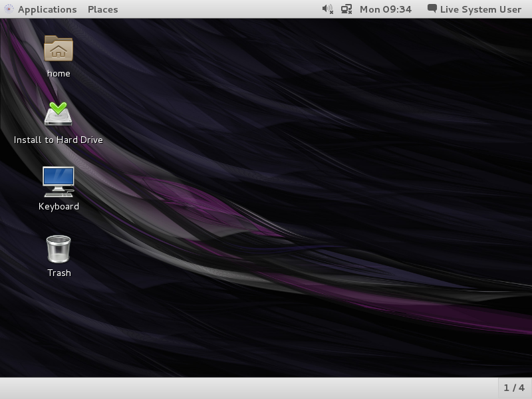Open the Mon 09:34 clock calendar
The height and width of the screenshot is (399, 532).
(x=385, y=9)
